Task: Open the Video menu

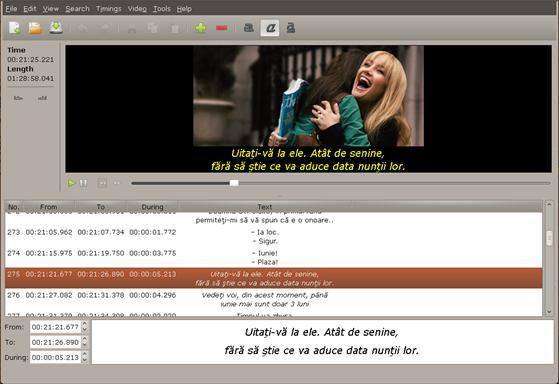Action: coord(137,9)
